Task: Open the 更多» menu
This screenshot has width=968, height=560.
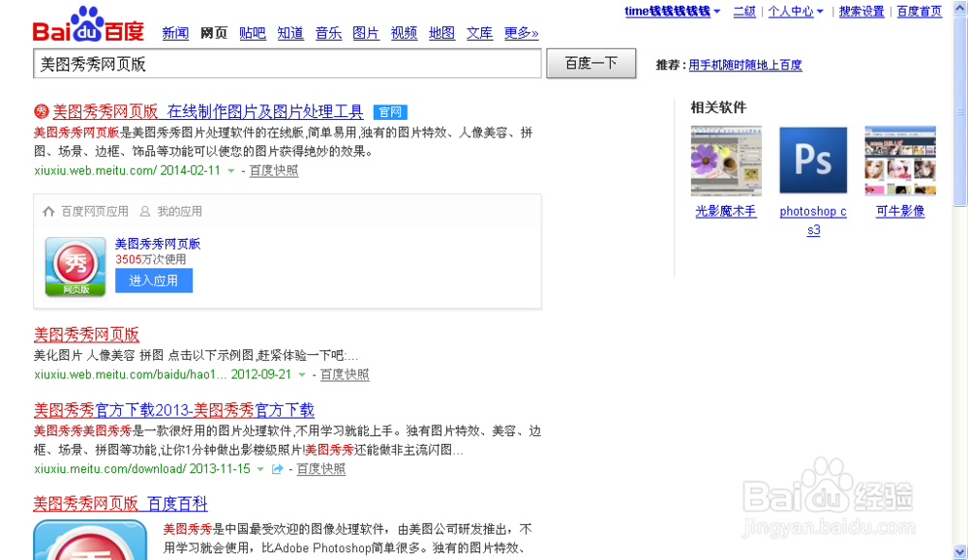Action: point(521,33)
